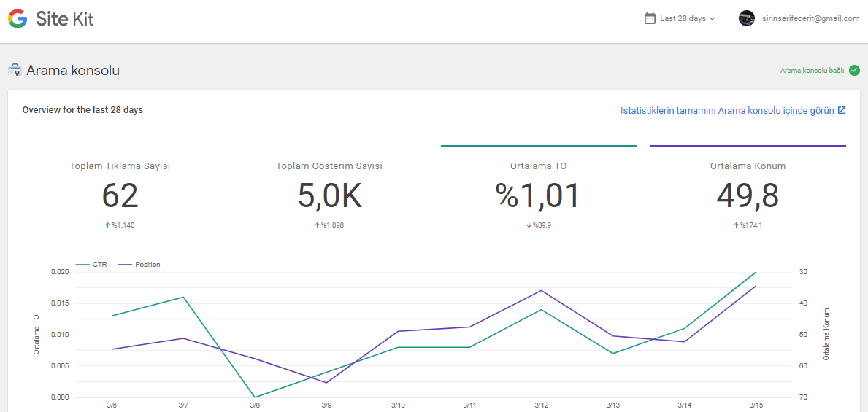Open the calendar date range icon
The image size is (868, 412).
click(x=650, y=18)
